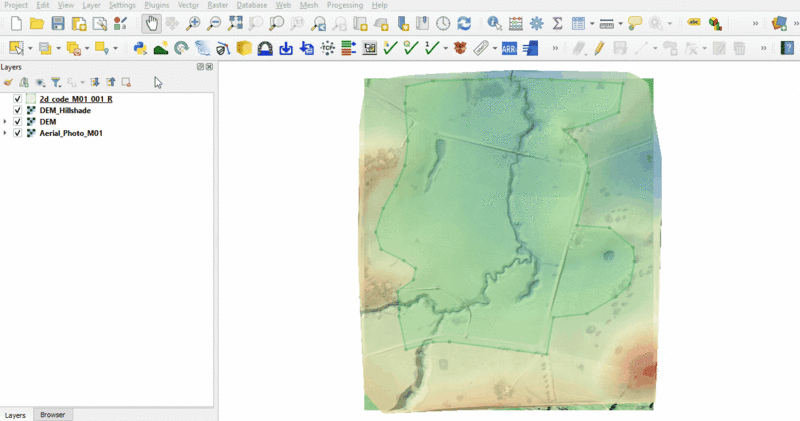The height and width of the screenshot is (421, 800).
Task: Click the 2d_code layer color swatch
Action: point(30,99)
